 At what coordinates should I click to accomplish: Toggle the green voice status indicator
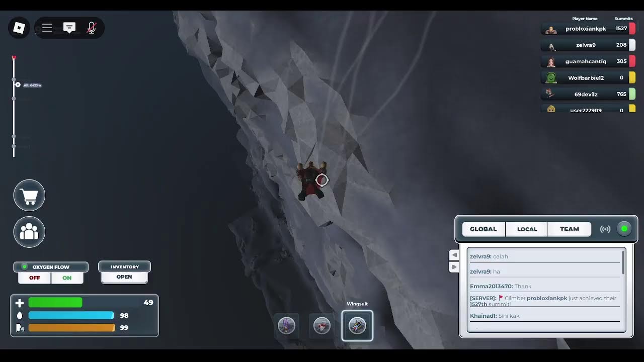[x=624, y=229]
